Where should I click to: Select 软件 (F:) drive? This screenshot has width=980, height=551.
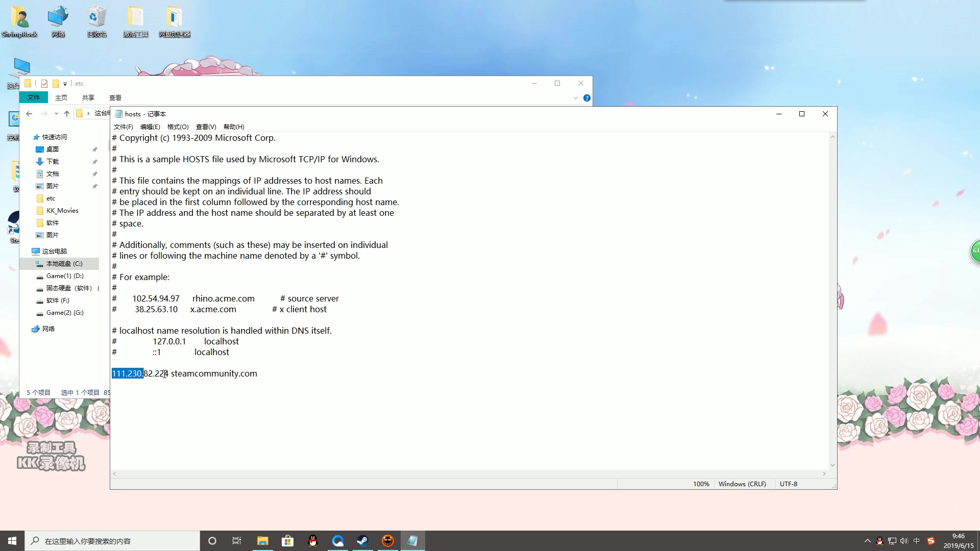point(58,300)
